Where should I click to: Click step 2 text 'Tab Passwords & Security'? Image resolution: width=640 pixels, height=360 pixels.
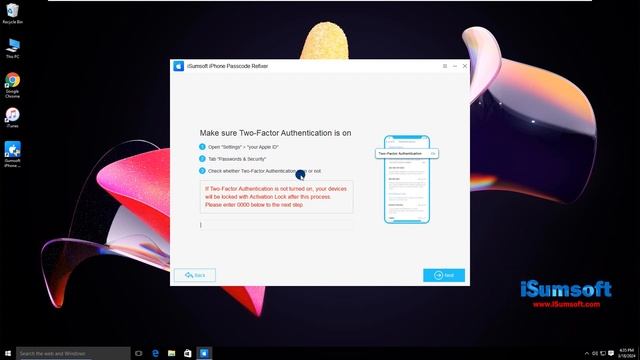[237, 159]
